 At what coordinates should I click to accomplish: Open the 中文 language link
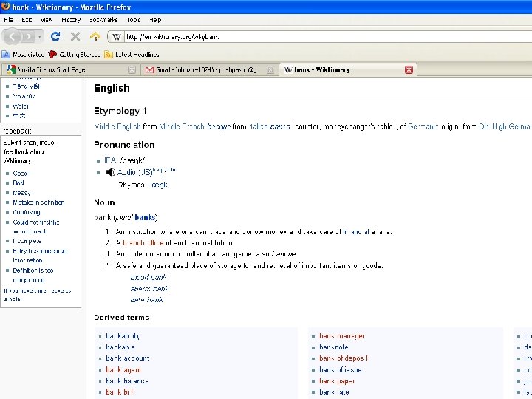point(19,116)
